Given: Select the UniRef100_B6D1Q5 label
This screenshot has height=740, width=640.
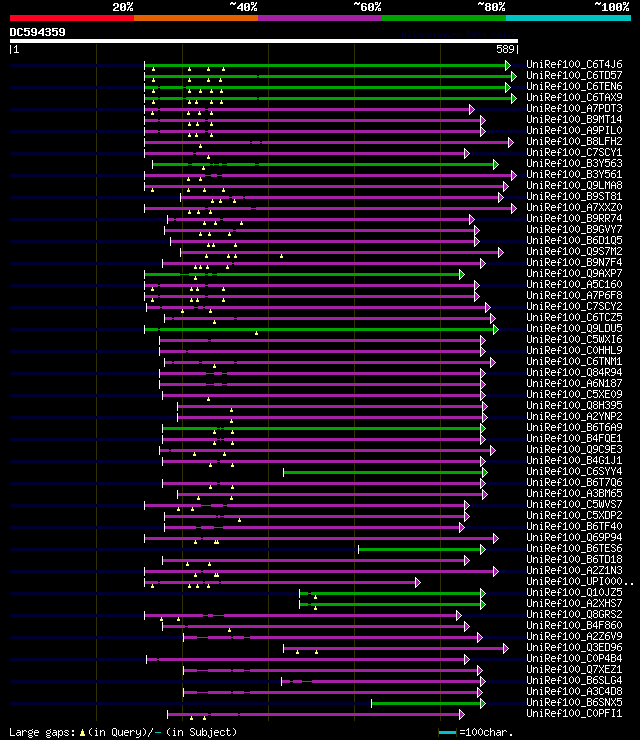Looking at the screenshot, I should pos(574,240).
